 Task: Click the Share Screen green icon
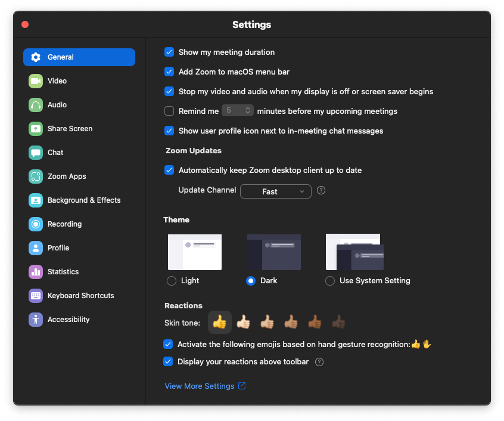(x=36, y=129)
